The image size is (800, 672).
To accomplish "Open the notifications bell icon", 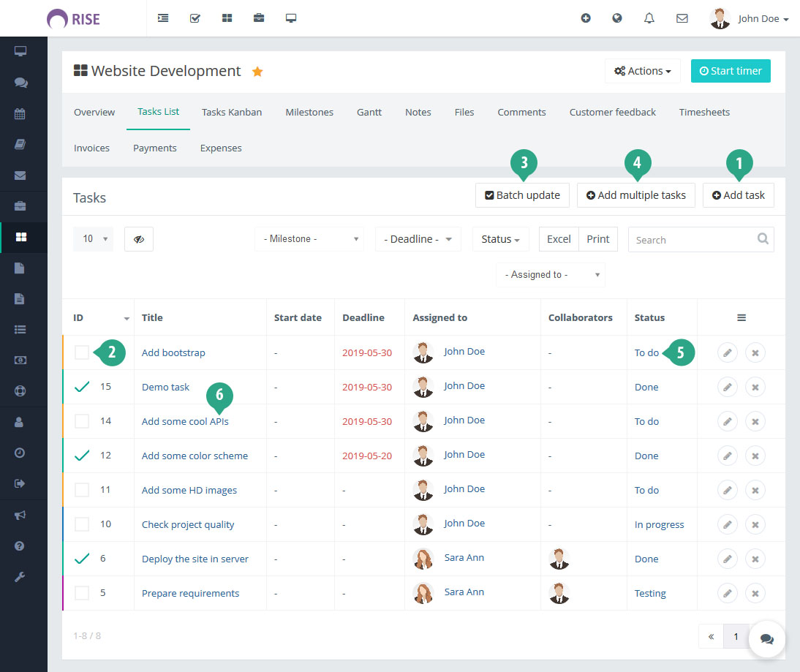I will coord(649,18).
